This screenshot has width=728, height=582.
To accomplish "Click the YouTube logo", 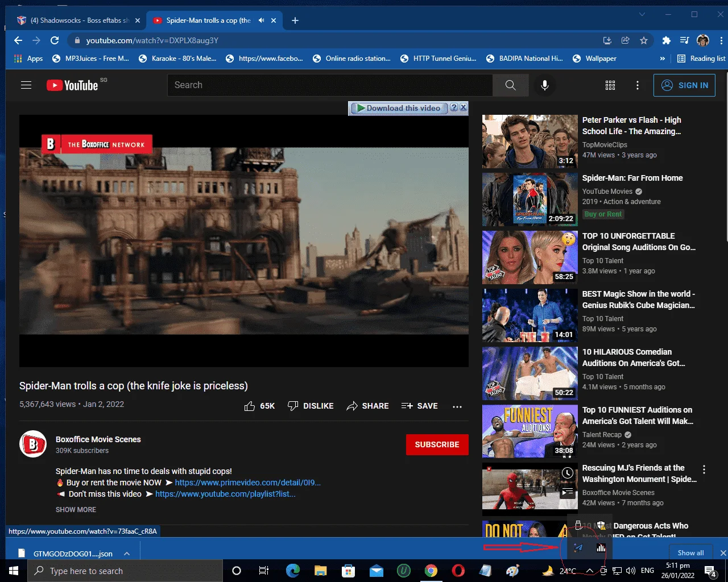I will coord(72,85).
